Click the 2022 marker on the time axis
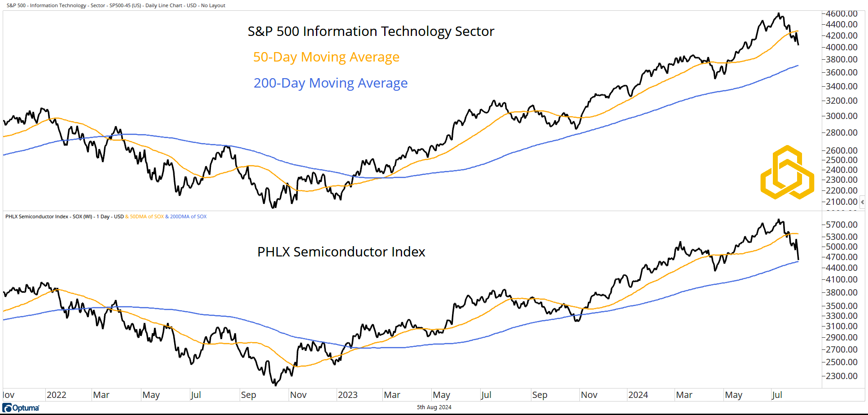The width and height of the screenshot is (868, 415). click(x=56, y=395)
